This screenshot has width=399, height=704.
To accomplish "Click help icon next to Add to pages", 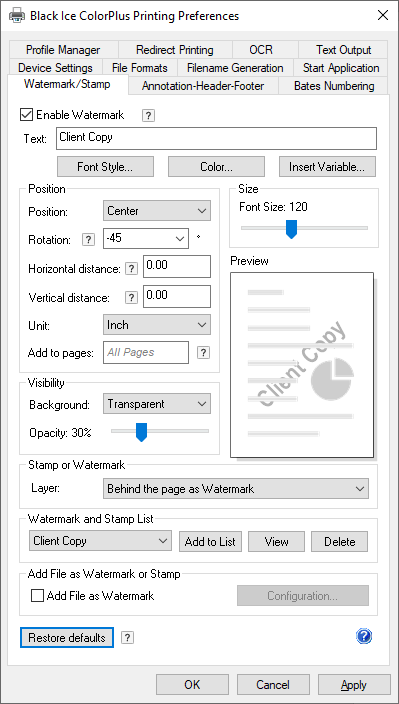I will pyautogui.click(x=203, y=352).
